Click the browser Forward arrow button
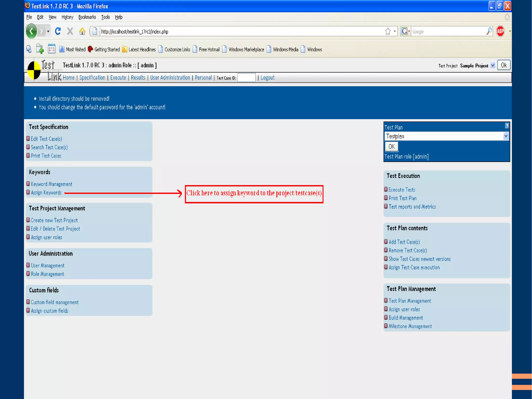 point(41,31)
